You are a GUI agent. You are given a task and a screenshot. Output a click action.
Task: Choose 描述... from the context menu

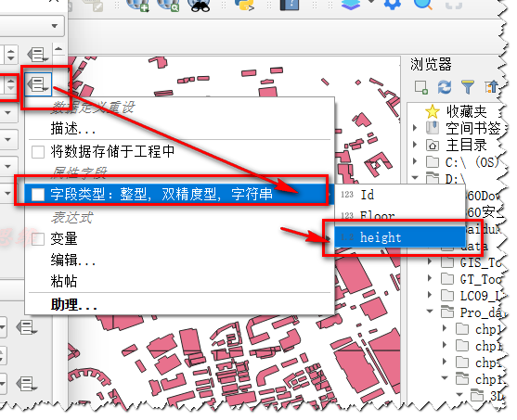(73, 129)
